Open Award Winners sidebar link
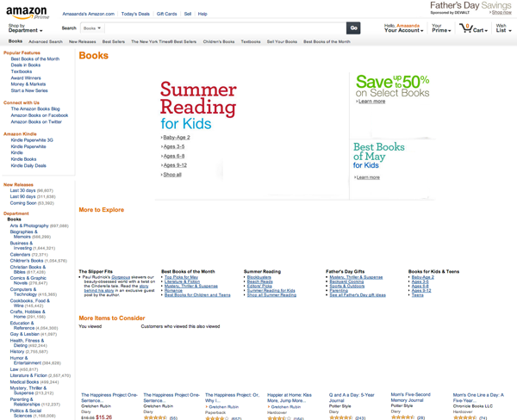 pos(26,78)
